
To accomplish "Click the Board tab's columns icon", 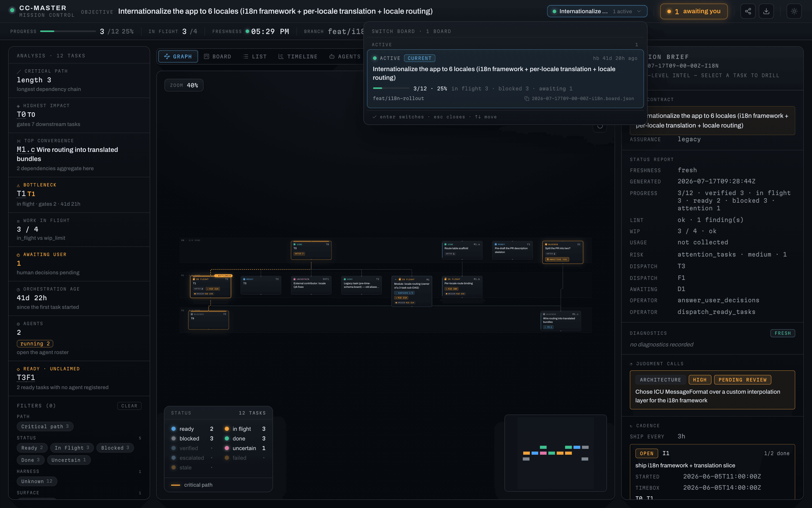I will click(206, 56).
